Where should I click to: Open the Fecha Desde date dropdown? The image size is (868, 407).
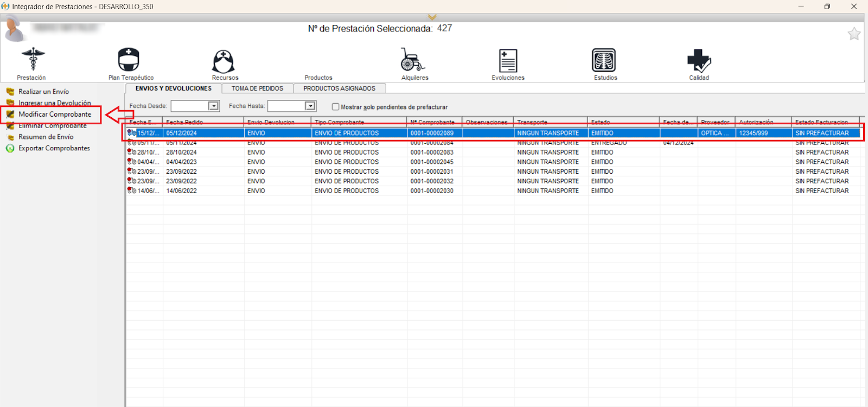pos(214,106)
